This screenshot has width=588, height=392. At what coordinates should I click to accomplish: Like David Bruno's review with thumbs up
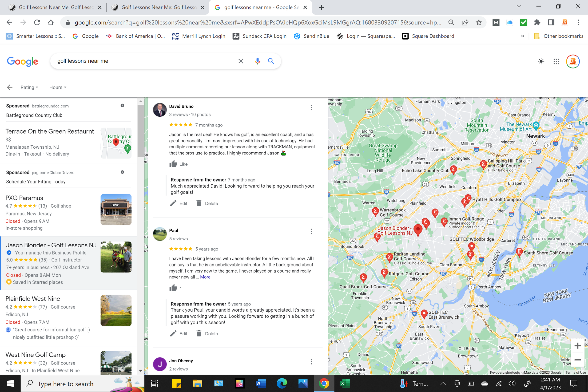pos(173,164)
